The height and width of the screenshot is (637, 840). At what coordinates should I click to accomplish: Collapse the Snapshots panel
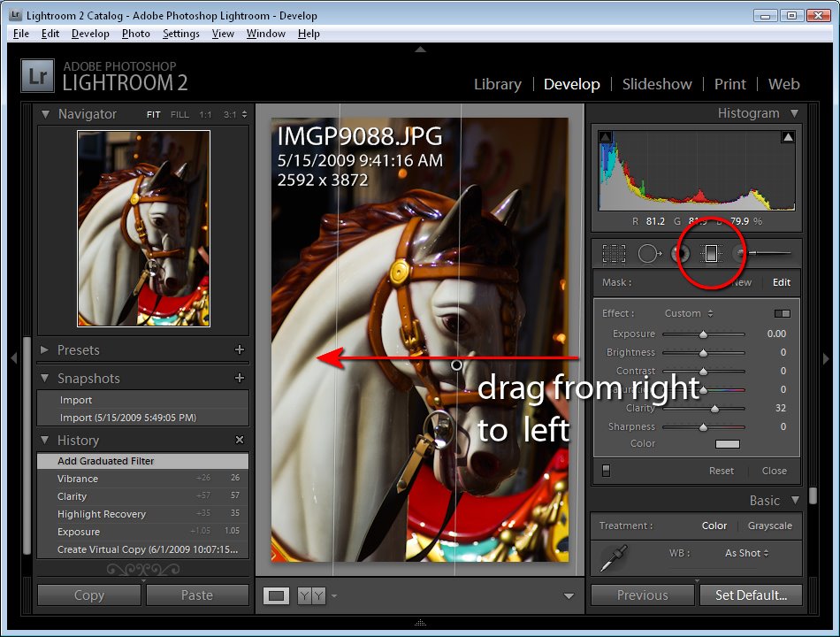point(45,378)
